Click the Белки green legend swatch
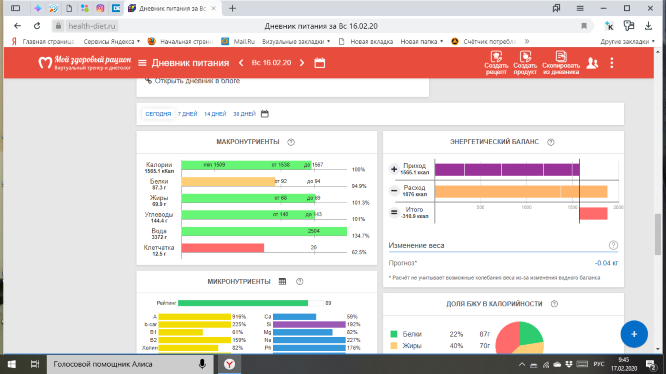 pyautogui.click(x=394, y=334)
